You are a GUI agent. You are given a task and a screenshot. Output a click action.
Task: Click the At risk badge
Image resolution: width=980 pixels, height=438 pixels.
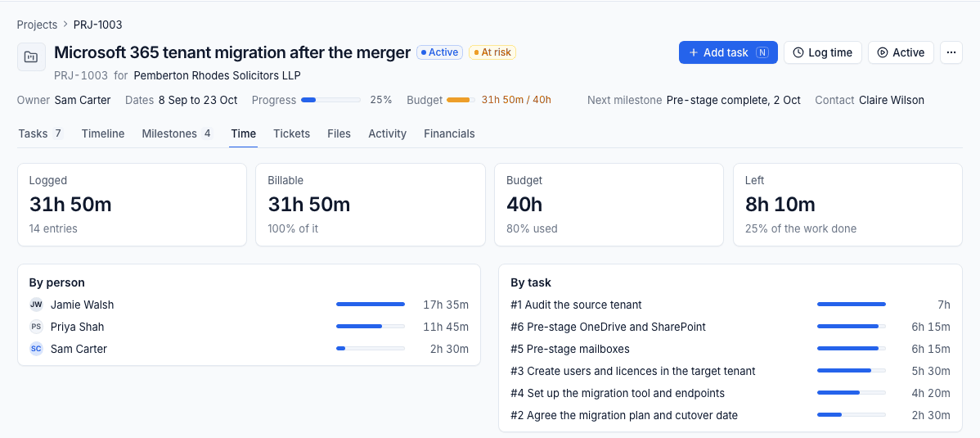tap(492, 52)
